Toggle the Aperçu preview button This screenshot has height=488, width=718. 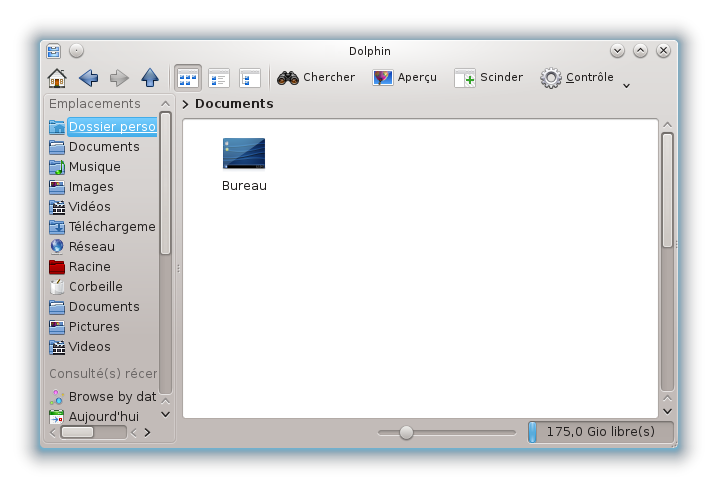404,77
